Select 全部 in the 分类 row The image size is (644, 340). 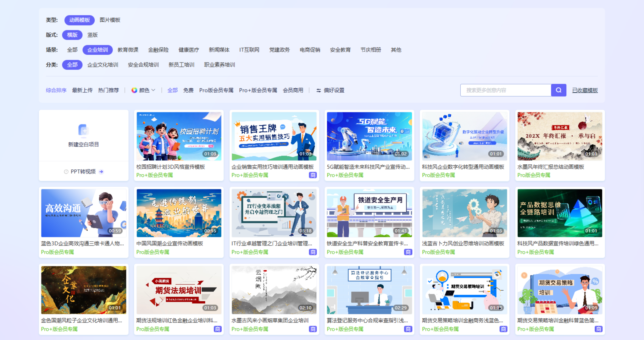tap(72, 65)
